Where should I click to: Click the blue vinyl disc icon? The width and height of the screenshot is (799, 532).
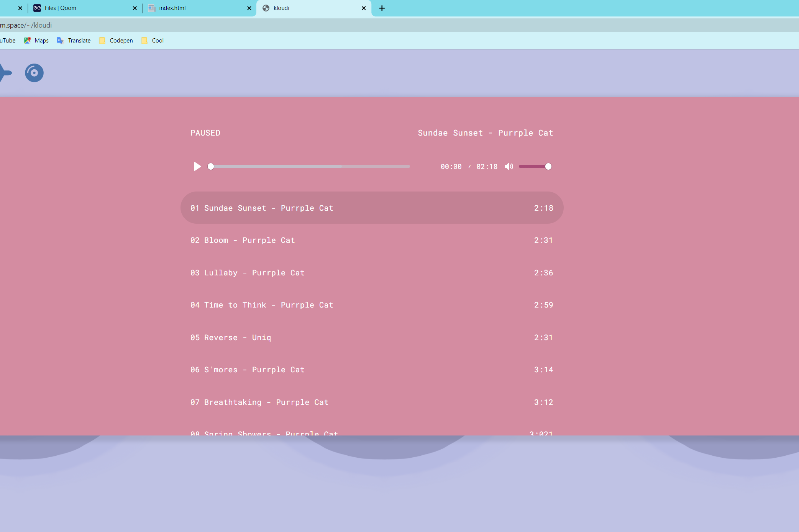(x=34, y=73)
